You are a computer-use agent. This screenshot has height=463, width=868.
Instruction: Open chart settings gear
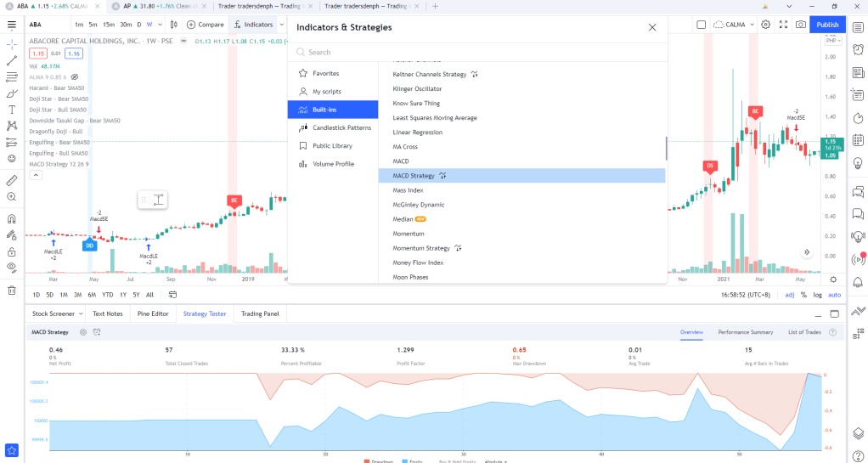click(x=765, y=25)
